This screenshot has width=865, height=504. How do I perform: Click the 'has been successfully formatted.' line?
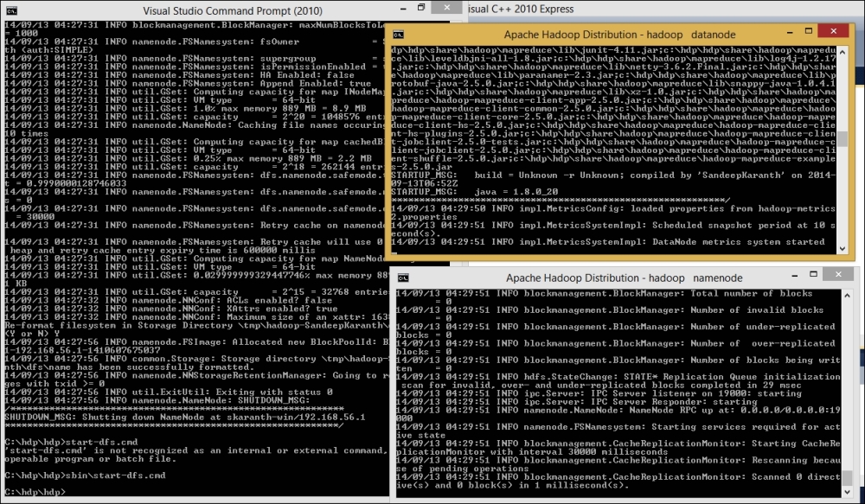(130, 367)
